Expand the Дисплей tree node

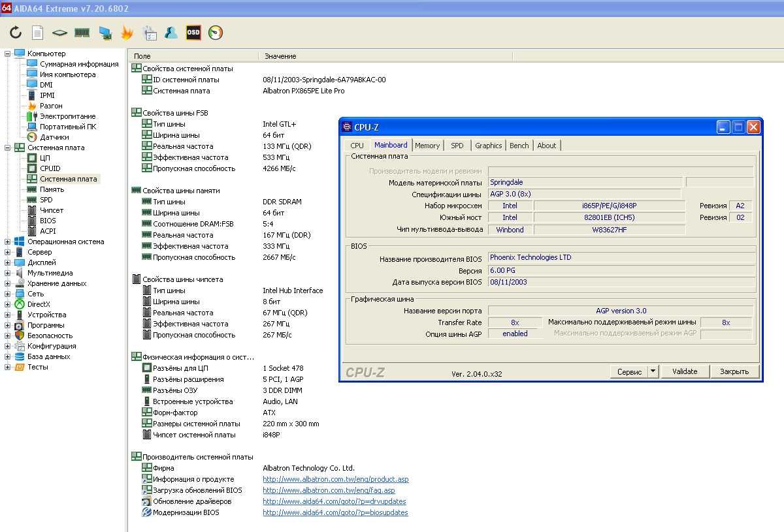[8, 262]
